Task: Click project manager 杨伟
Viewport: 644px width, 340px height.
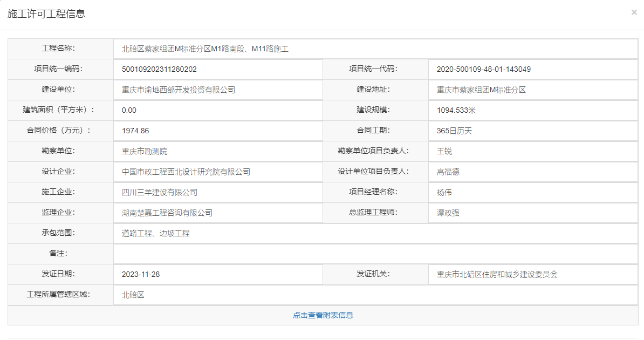Action: pos(444,193)
